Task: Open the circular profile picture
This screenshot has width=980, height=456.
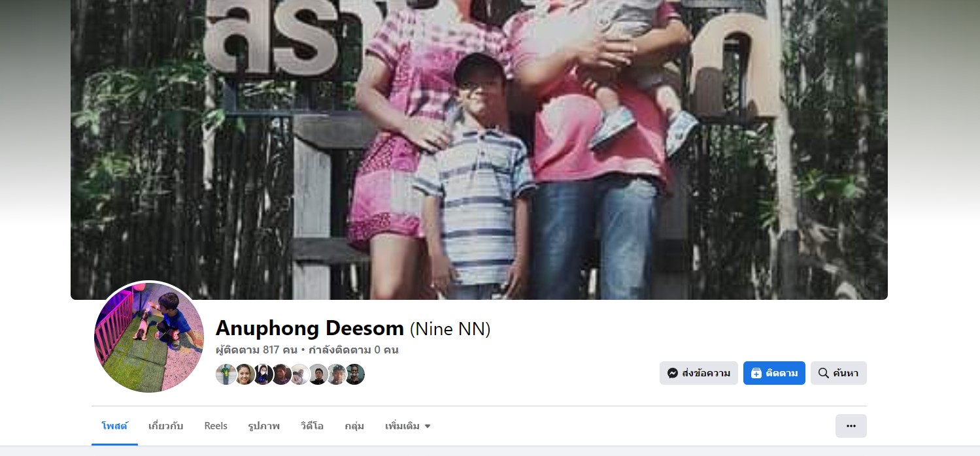Action: pyautogui.click(x=149, y=337)
